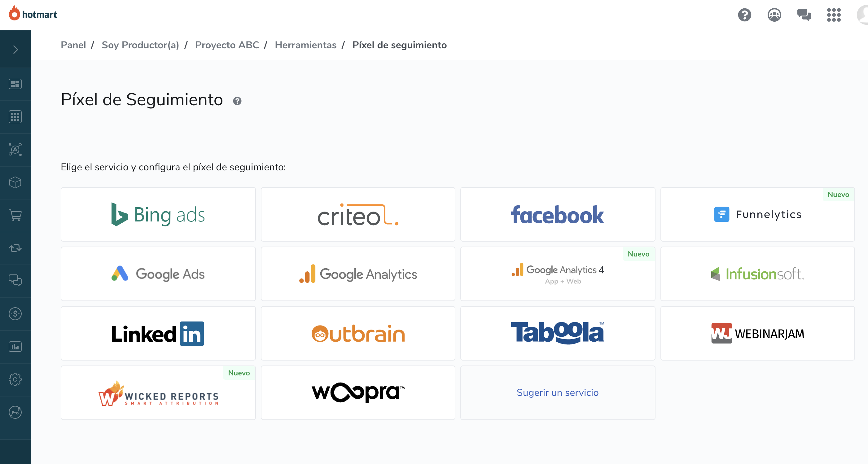This screenshot has width=868, height=464.
Task: Navigate to Proyecto ABC breadcrumb
Action: point(227,45)
